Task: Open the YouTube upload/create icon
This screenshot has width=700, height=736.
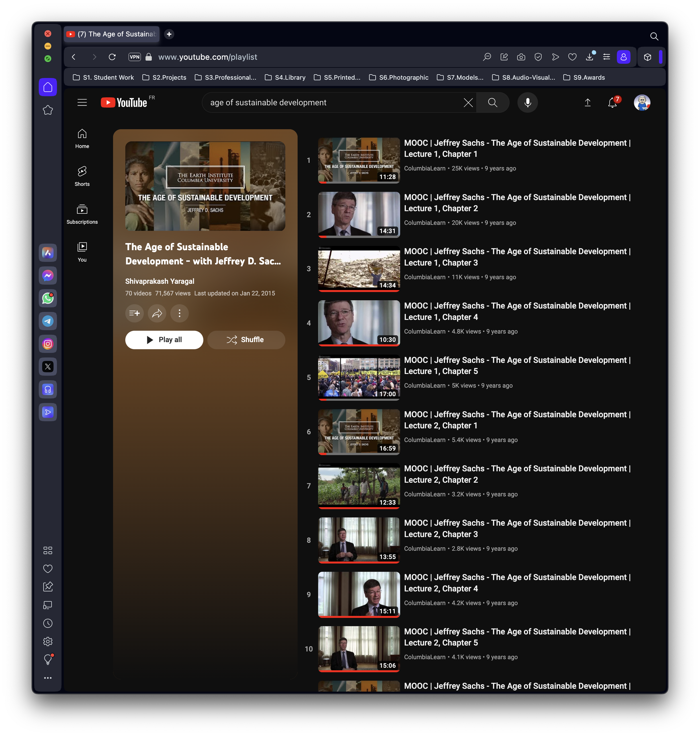Action: [x=587, y=102]
